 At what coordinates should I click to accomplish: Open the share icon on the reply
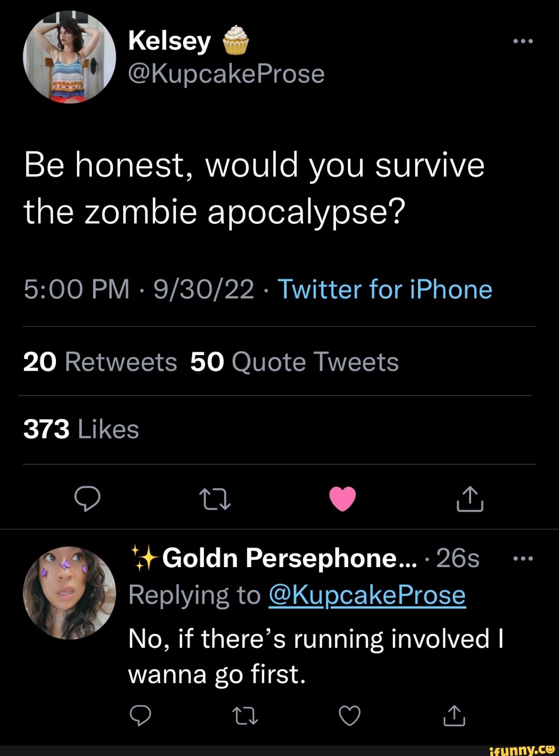tap(454, 716)
